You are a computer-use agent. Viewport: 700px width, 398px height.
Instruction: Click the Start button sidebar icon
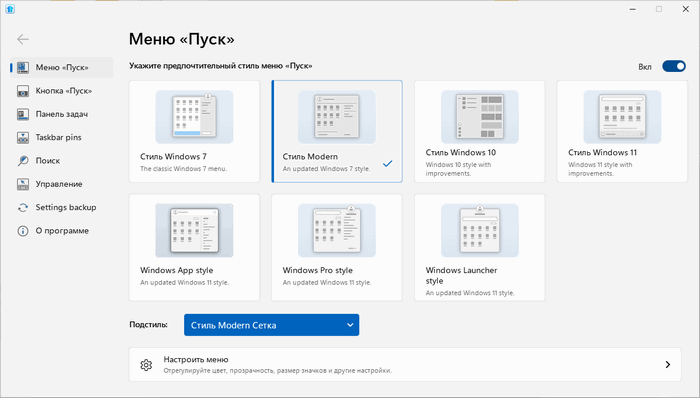point(23,91)
